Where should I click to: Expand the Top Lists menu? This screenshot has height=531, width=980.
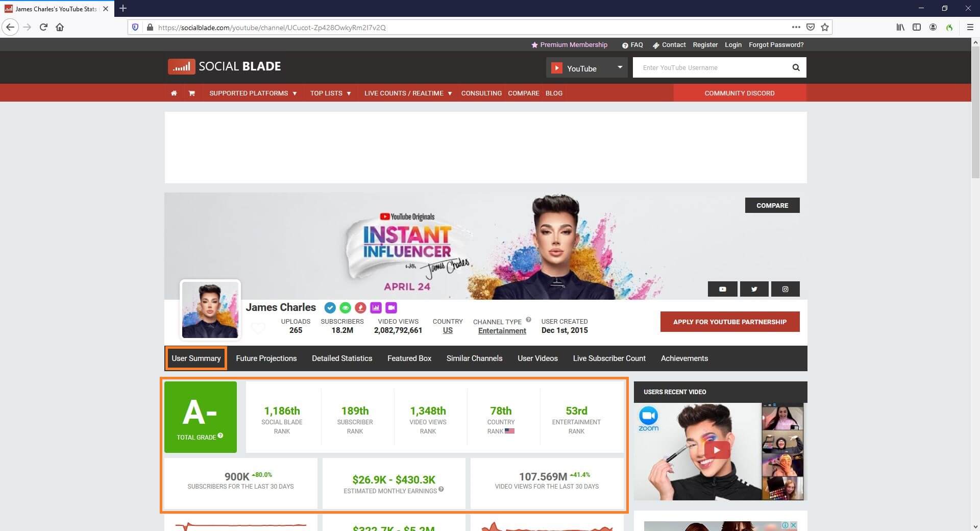pos(331,93)
